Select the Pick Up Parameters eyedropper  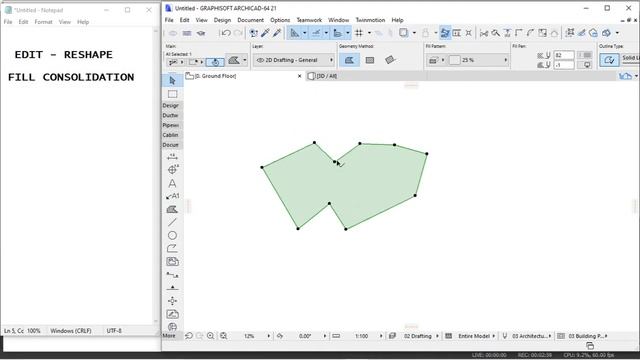coord(265,33)
